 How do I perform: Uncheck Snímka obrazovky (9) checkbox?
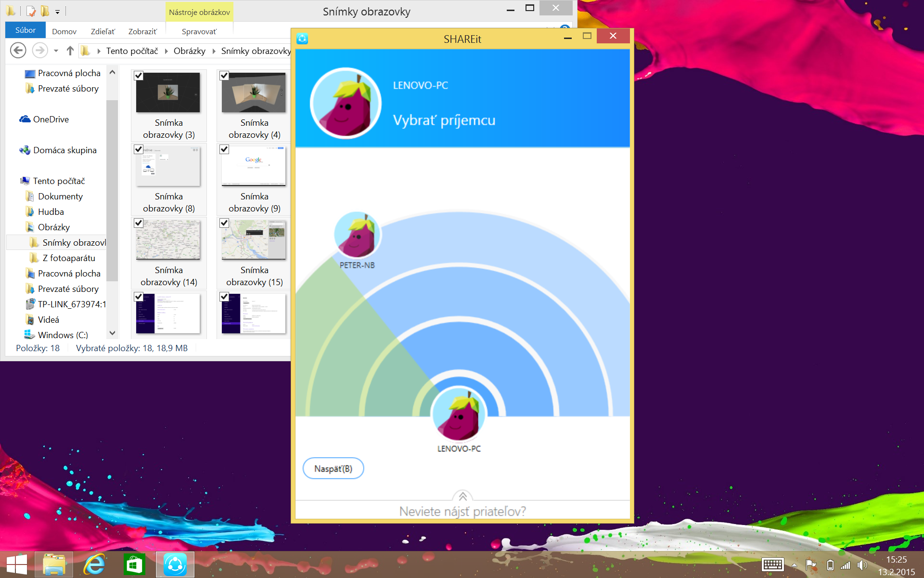[224, 149]
